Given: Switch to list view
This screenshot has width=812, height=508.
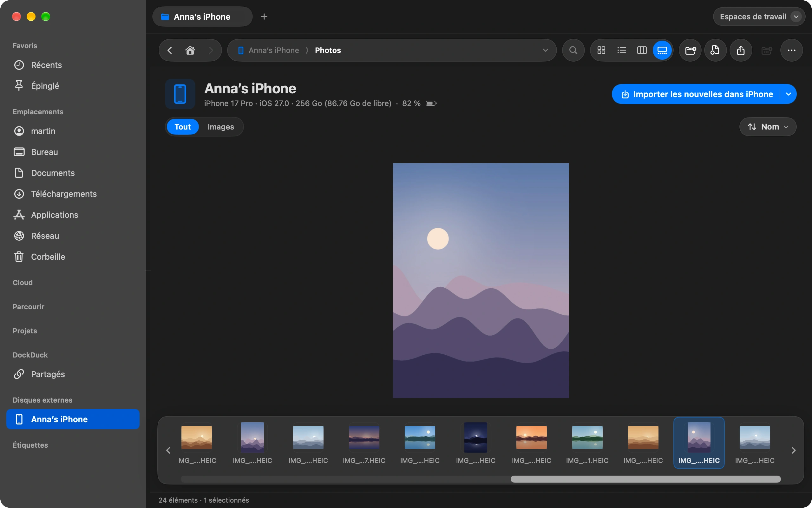Looking at the screenshot, I should (x=621, y=50).
